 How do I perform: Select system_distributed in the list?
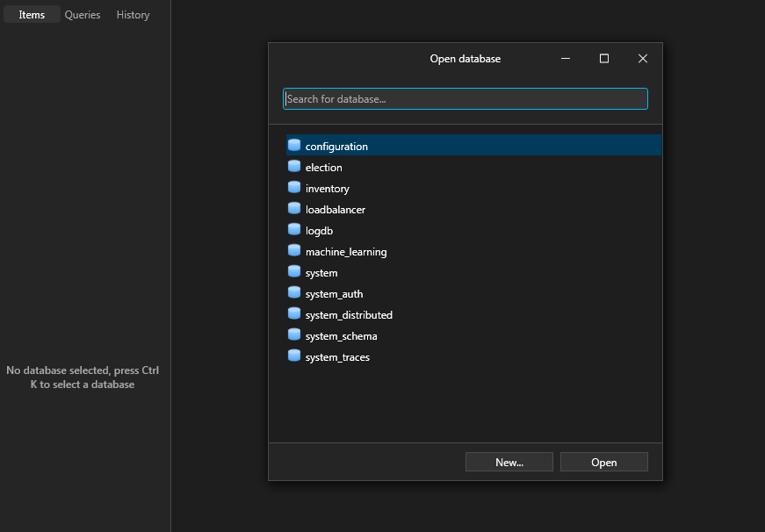[x=473, y=314]
